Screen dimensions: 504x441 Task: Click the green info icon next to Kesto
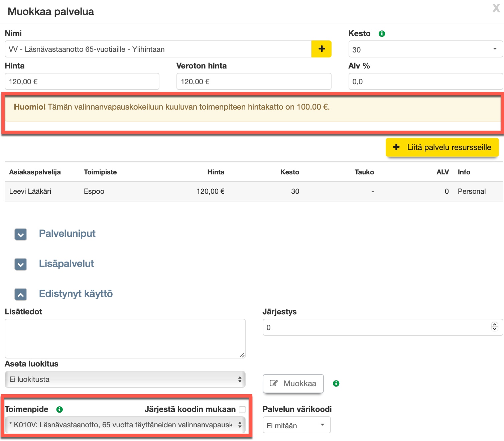click(382, 34)
